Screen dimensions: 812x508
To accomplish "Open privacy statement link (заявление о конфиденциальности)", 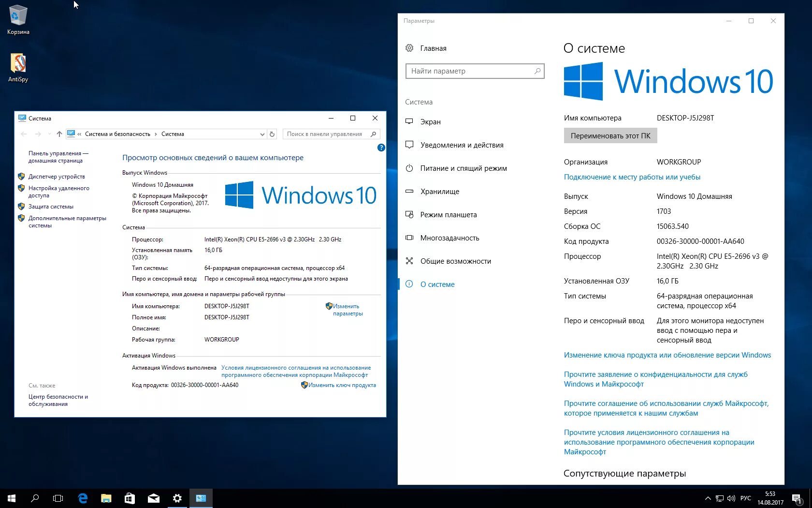I will tap(656, 379).
